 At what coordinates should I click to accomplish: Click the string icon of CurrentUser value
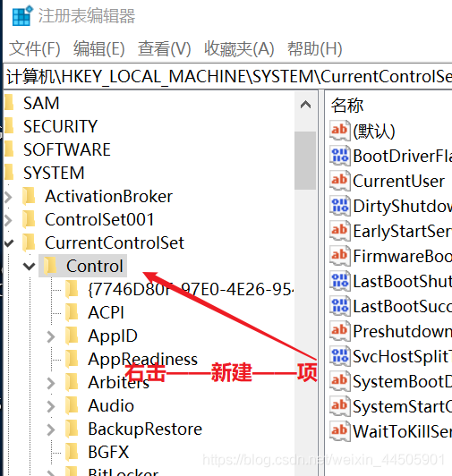(x=339, y=181)
